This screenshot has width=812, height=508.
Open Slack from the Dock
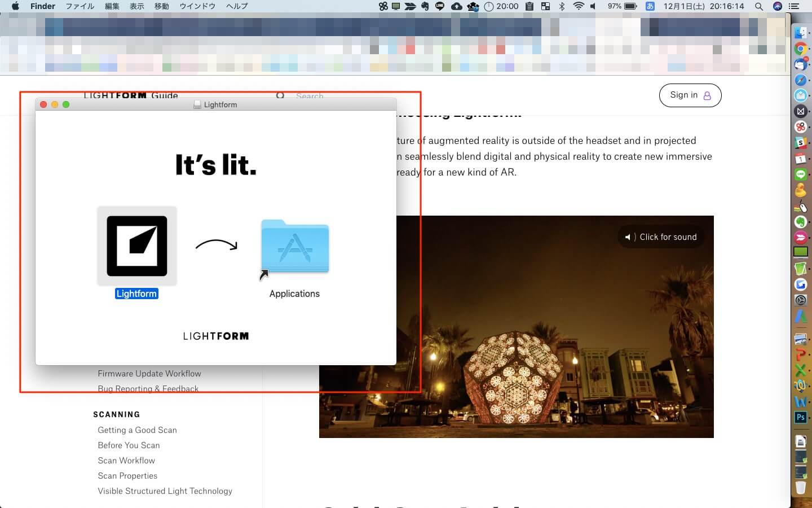(x=800, y=143)
